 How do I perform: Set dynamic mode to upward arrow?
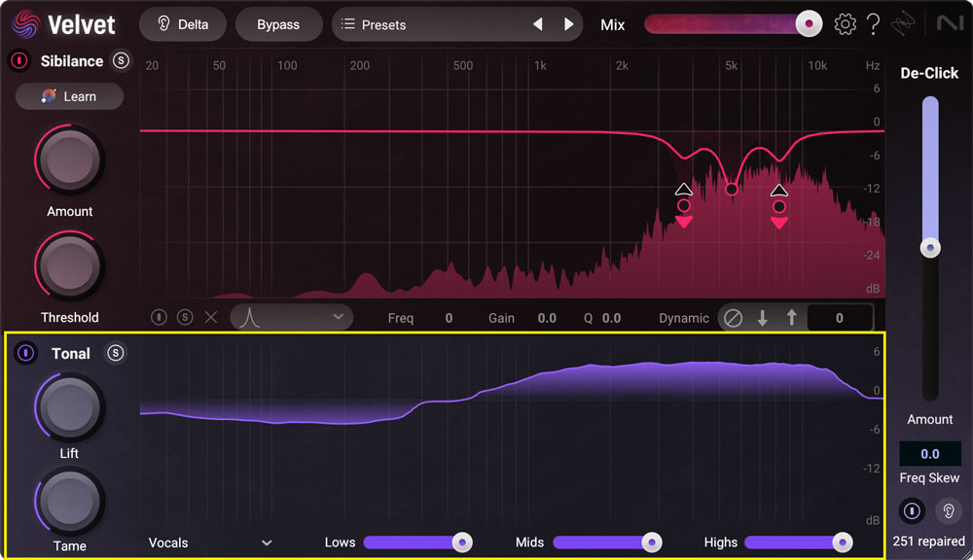coord(791,318)
